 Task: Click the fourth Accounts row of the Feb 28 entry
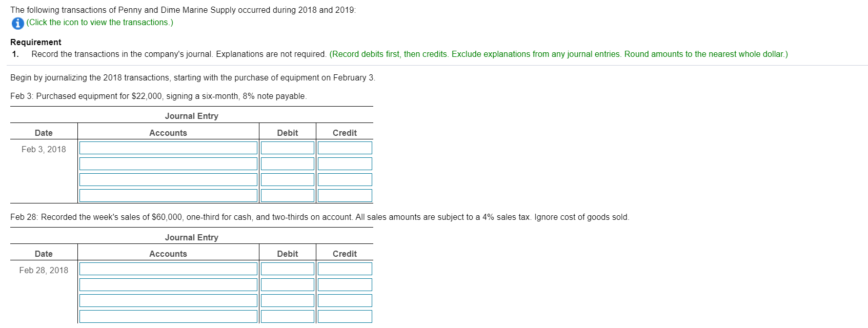tap(168, 317)
